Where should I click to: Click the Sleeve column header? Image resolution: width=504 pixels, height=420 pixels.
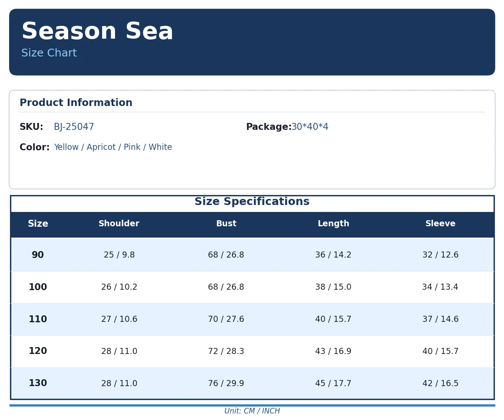pos(440,224)
